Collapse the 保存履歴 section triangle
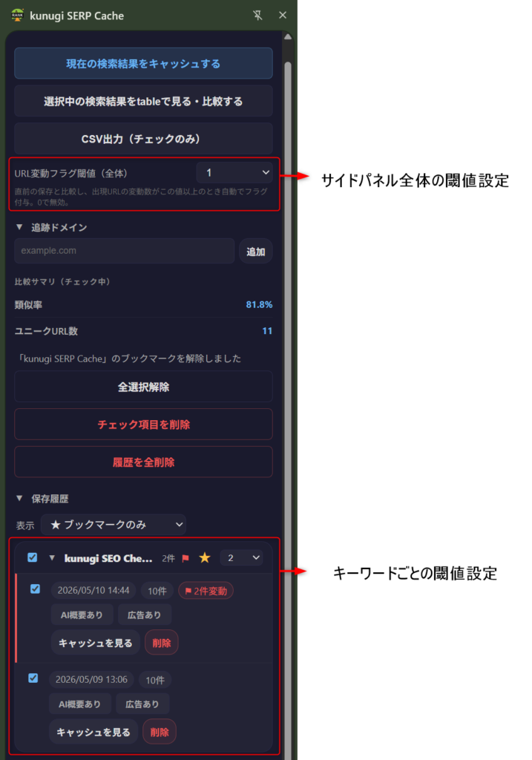Screen dimensions: 532x760 (19, 498)
